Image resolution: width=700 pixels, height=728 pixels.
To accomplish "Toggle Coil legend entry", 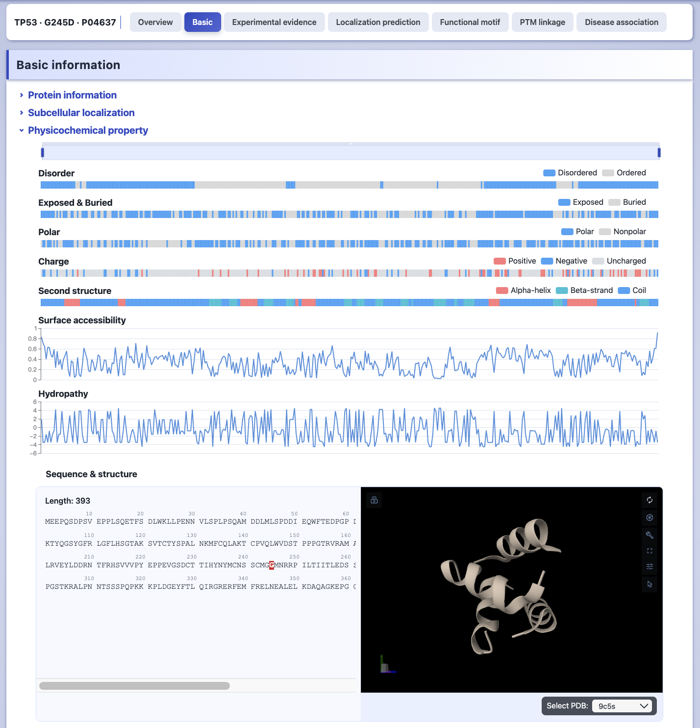I will click(632, 291).
